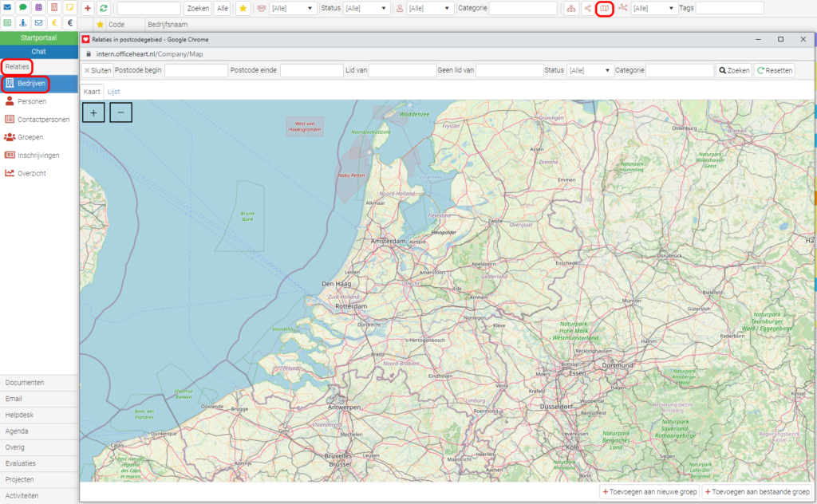
Task: Zoom out on the map
Action: click(120, 112)
